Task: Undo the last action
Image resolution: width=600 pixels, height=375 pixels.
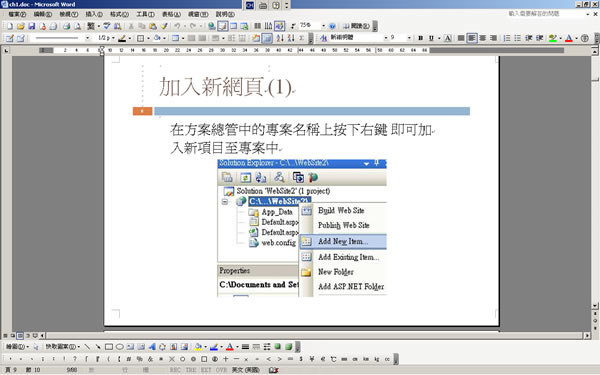Action: click(x=177, y=26)
